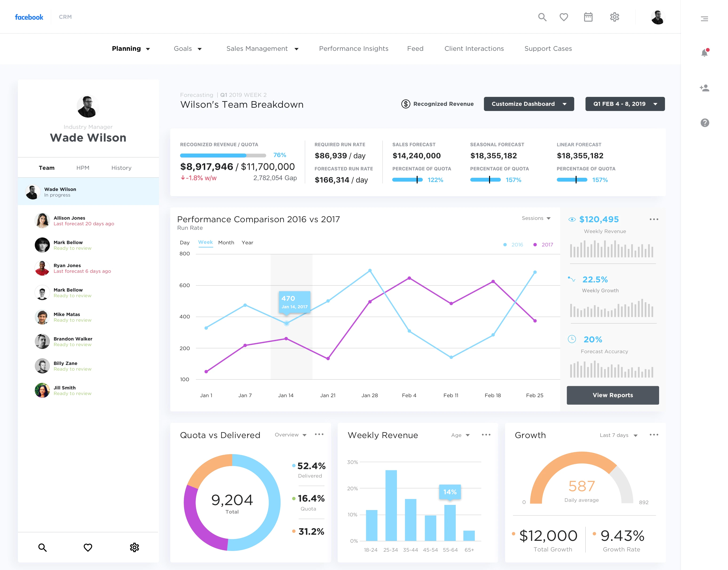Viewport: 728px width, 570px height.
Task: Open three-dot menu beside $120,495
Action: (654, 219)
